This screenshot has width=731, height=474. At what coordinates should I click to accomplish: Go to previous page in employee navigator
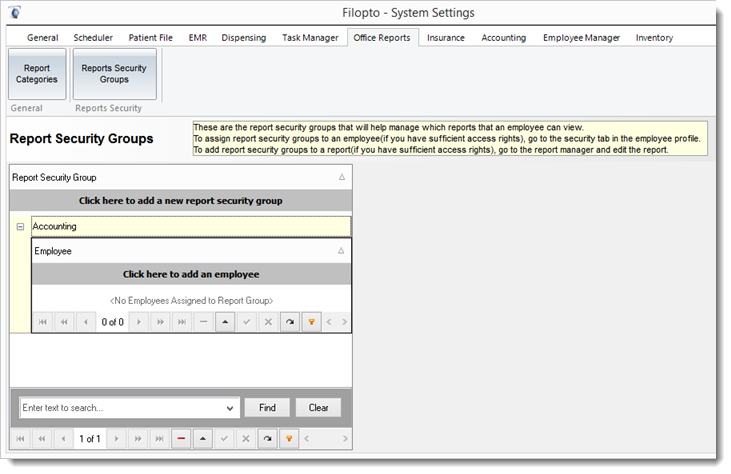click(x=64, y=322)
